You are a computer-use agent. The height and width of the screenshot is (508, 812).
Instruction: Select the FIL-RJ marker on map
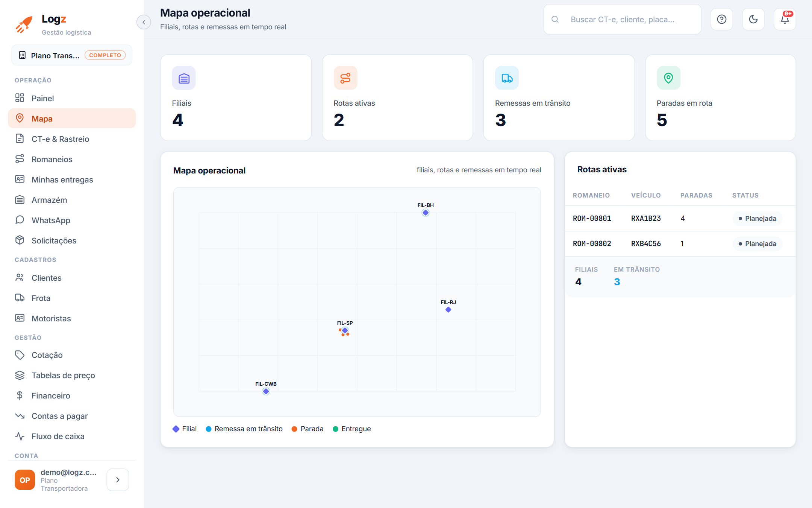tap(448, 310)
